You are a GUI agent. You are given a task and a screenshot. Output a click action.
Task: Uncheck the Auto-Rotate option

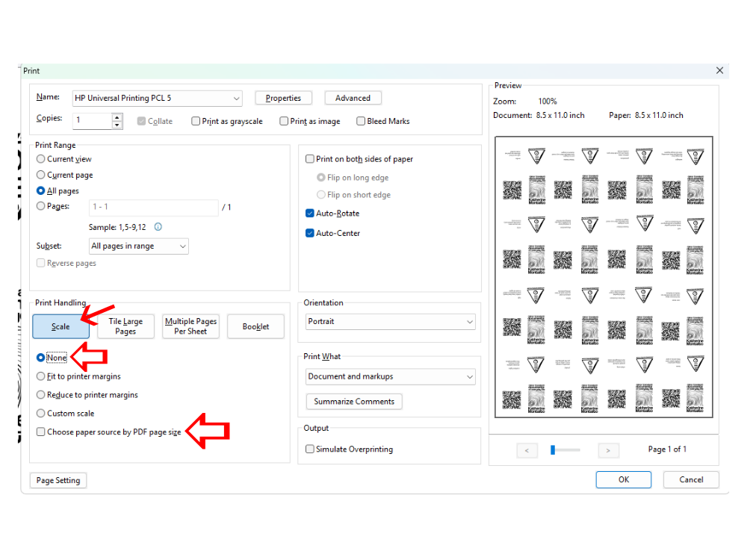click(x=310, y=214)
